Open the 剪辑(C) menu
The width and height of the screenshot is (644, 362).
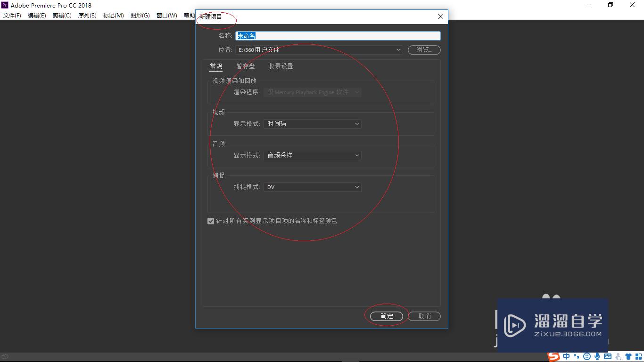tap(62, 16)
